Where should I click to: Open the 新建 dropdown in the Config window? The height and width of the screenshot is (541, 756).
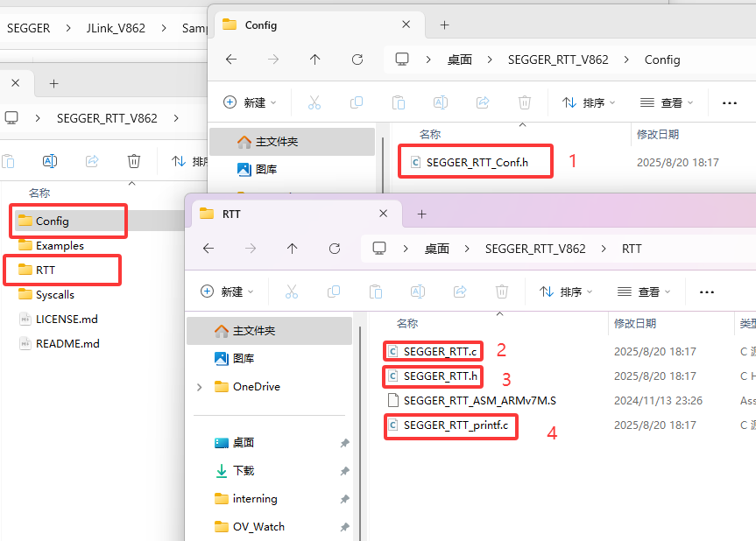248,102
